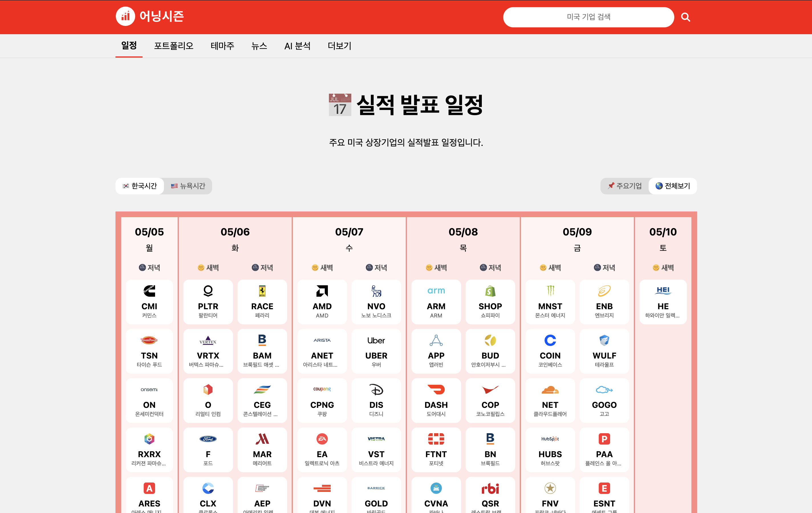
Task: Open the ON onsemi card
Action: point(149,400)
